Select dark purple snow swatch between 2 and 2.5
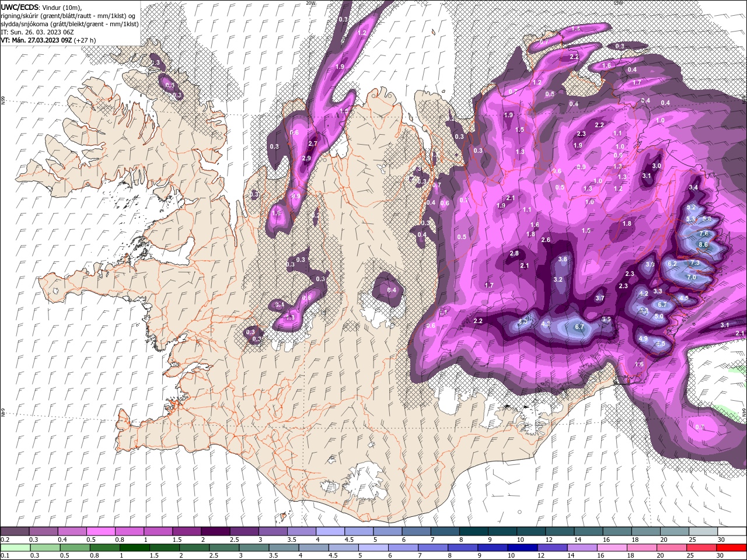 pyautogui.click(x=215, y=531)
